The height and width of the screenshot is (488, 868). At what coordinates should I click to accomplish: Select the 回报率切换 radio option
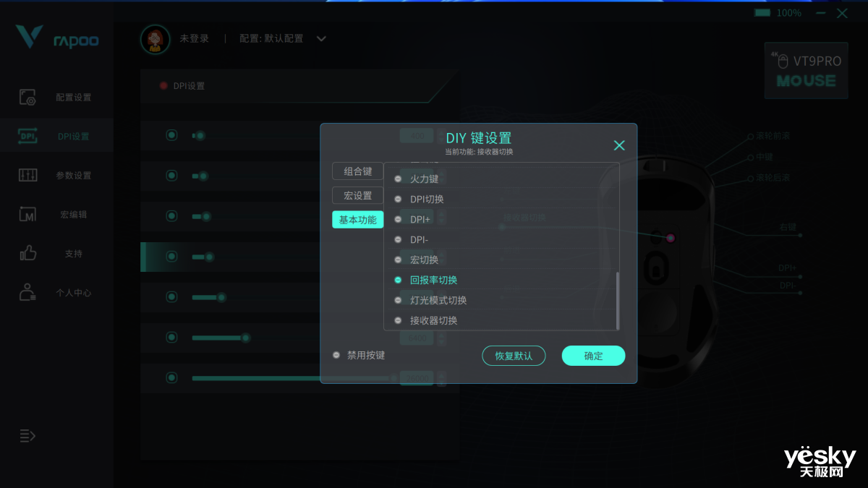398,280
